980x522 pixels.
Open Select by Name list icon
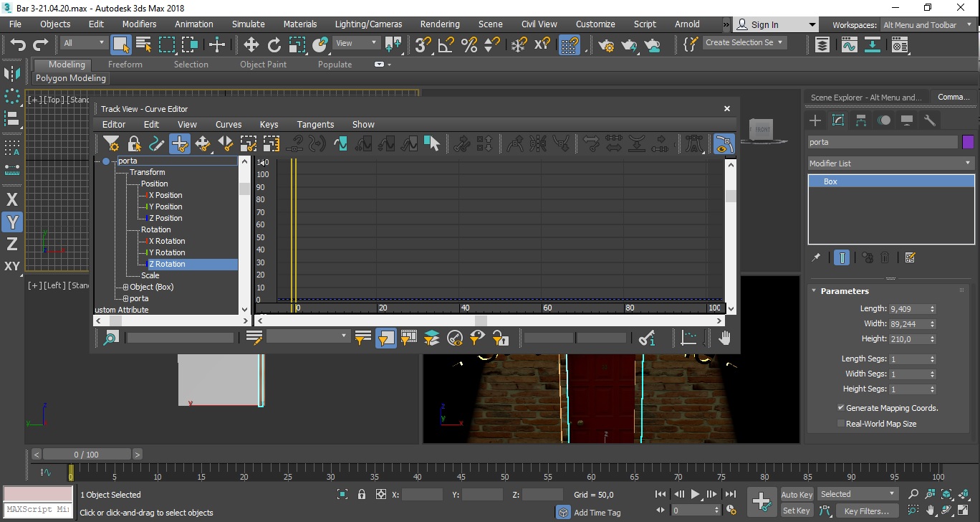point(144,45)
